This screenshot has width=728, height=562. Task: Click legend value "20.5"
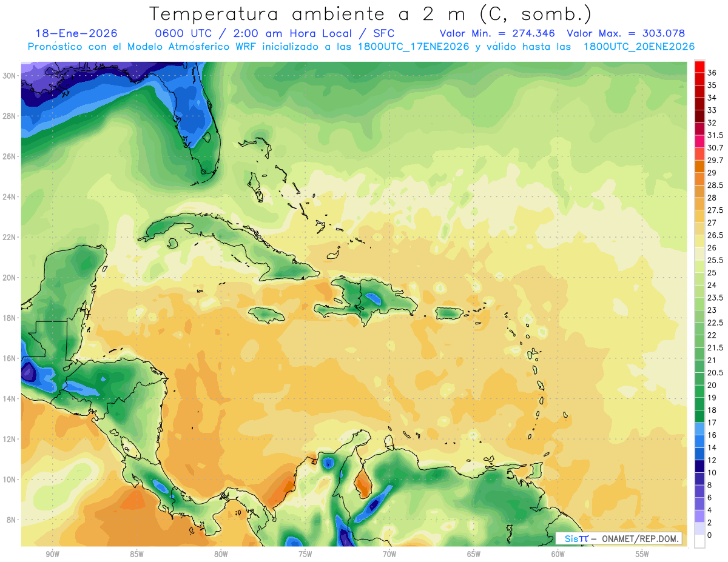point(715,373)
